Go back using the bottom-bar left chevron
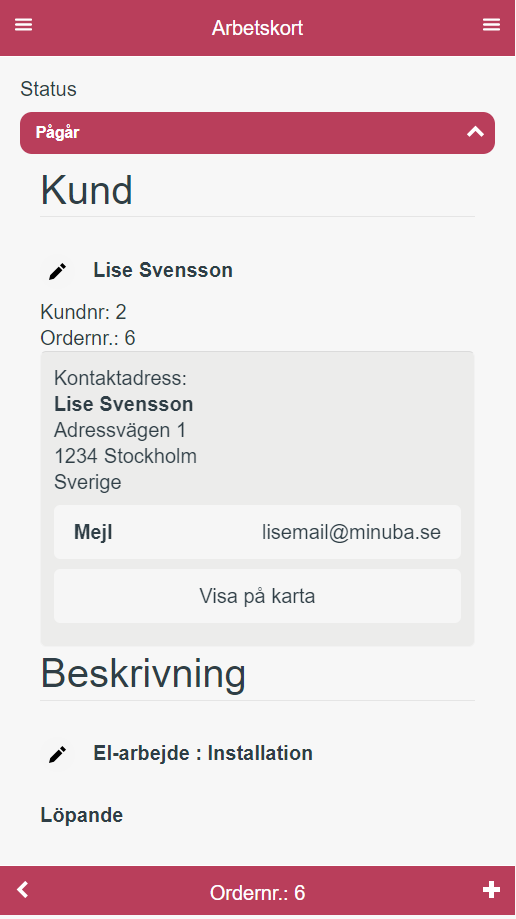The image size is (516, 919). pyautogui.click(x=22, y=890)
